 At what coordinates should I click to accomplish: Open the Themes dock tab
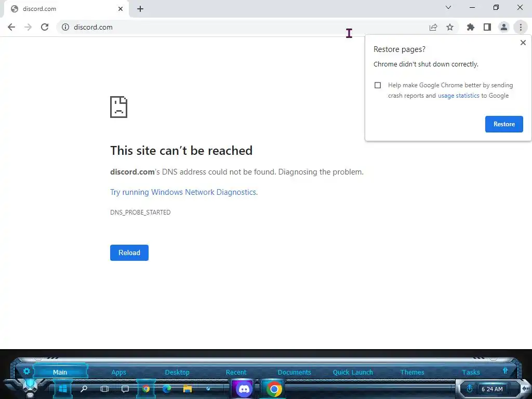point(412,372)
